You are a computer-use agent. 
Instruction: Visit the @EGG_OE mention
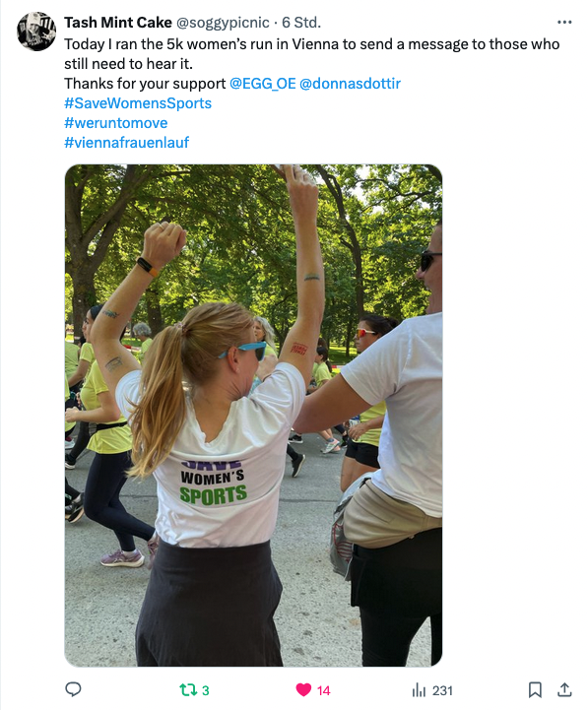coord(263,84)
